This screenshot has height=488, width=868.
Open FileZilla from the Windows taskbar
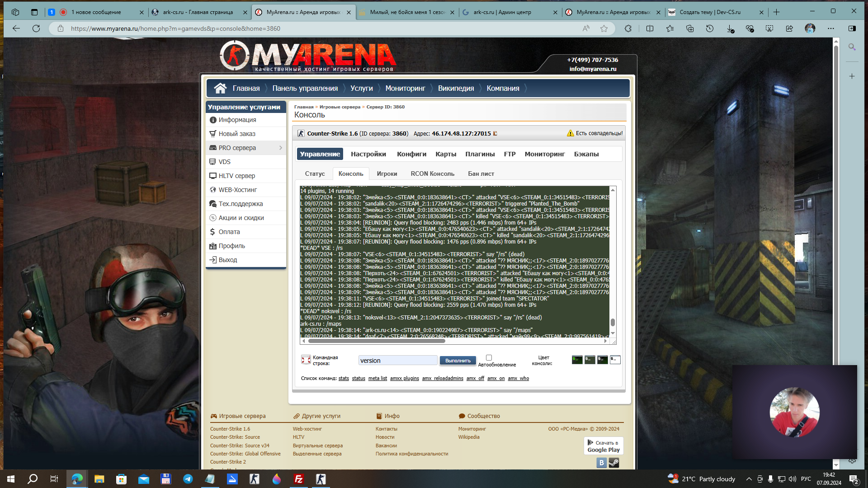point(299,479)
